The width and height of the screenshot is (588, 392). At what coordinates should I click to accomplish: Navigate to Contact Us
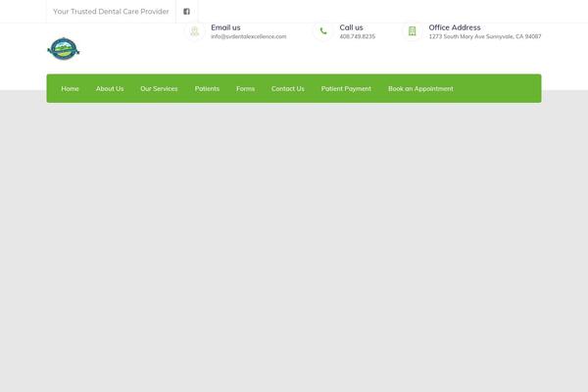[x=287, y=88]
